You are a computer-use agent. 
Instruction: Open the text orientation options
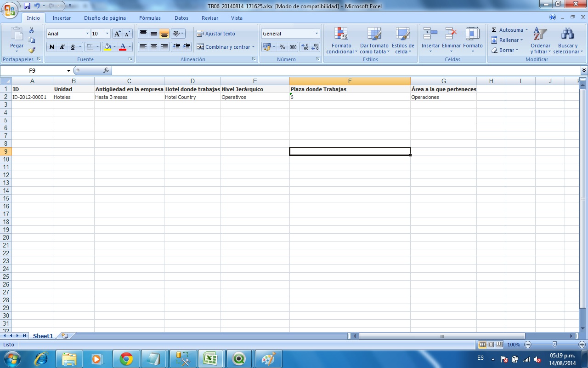[178, 34]
